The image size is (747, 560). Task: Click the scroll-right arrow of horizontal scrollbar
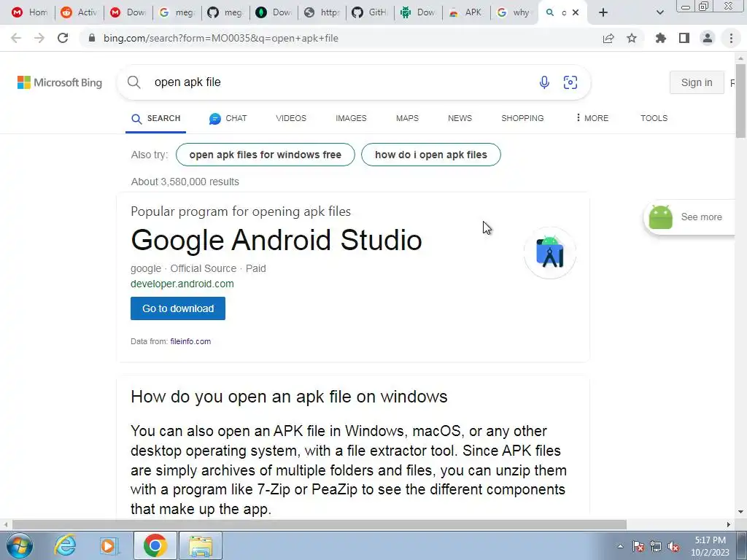pos(729,524)
